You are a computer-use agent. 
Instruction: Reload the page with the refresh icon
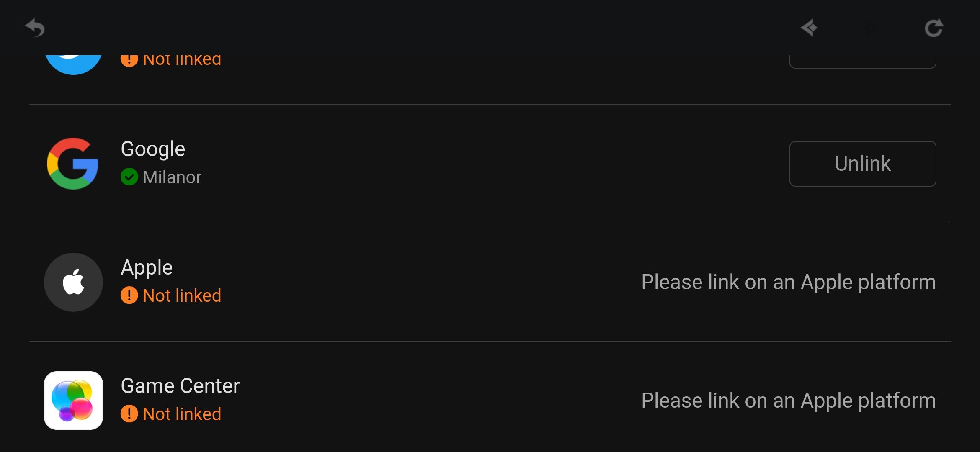pyautogui.click(x=934, y=28)
